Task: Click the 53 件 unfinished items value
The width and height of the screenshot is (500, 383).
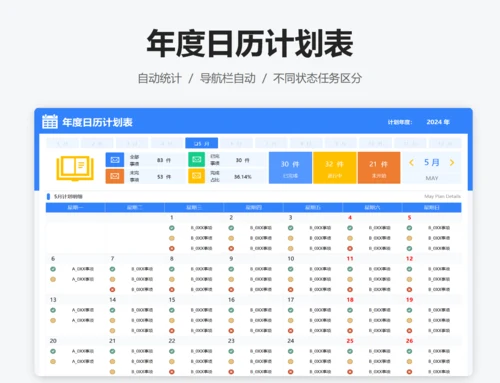Action: click(164, 177)
